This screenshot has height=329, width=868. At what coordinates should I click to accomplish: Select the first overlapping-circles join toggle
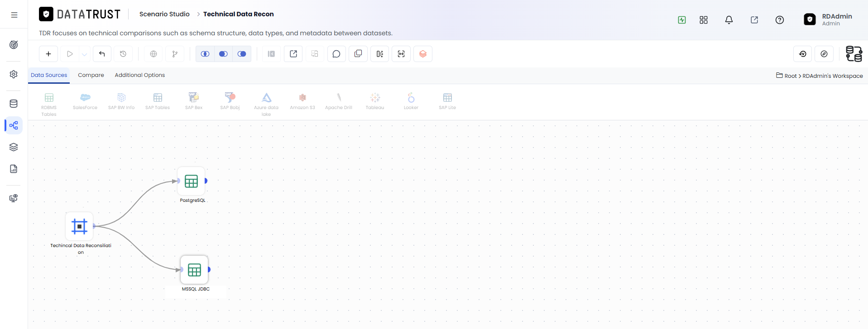pos(205,54)
